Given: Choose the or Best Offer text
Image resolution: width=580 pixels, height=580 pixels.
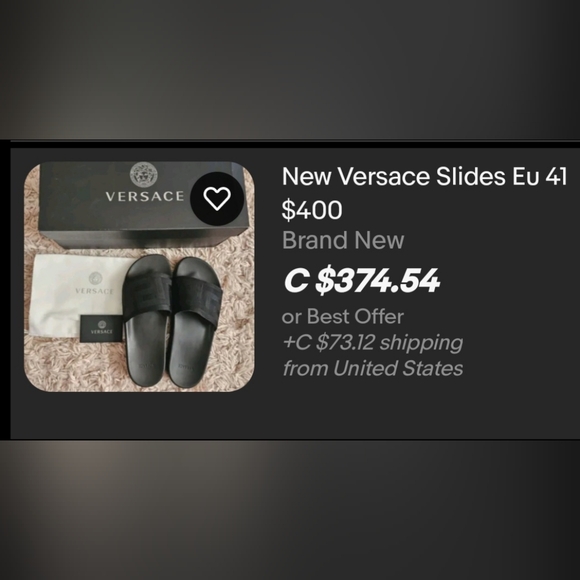Looking at the screenshot, I should [343, 317].
